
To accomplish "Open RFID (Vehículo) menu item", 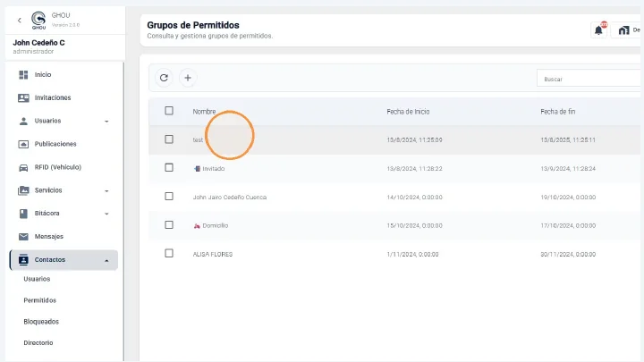I will [x=58, y=167].
